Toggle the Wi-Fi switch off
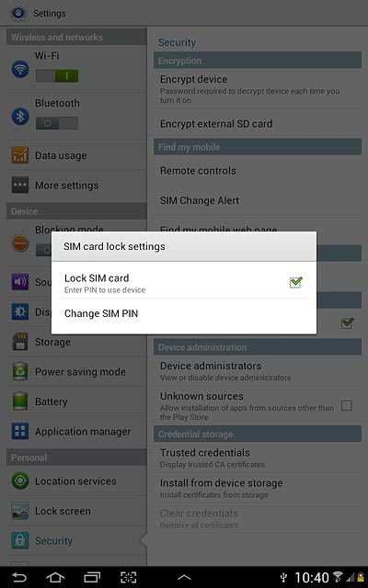Viewport: 368px width, 588px height. [x=57, y=76]
